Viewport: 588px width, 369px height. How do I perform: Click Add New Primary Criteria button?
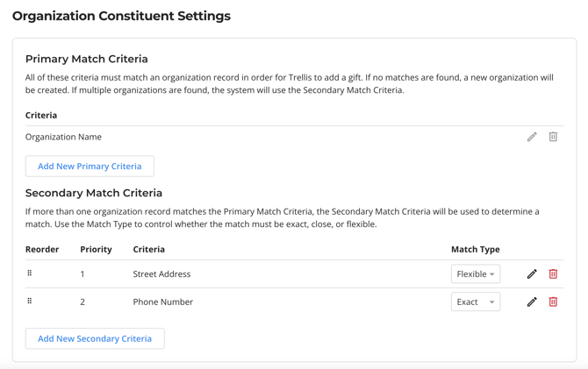[90, 167]
